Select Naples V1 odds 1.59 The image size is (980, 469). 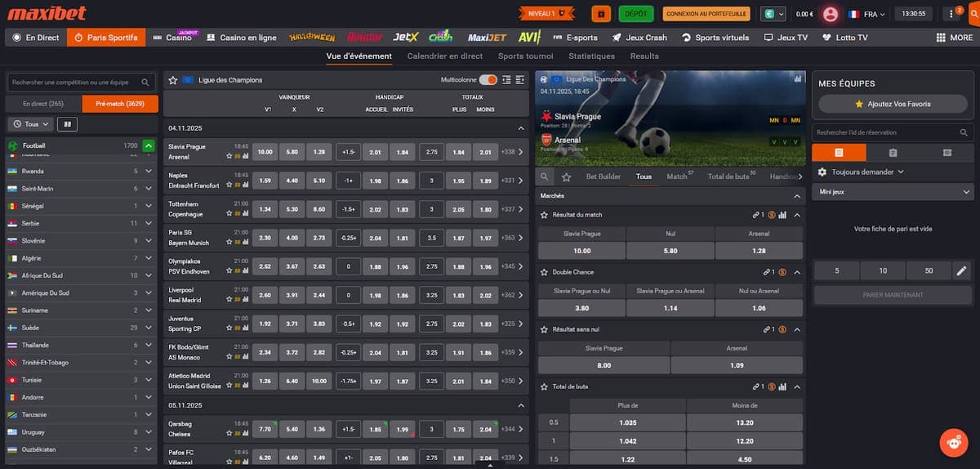click(x=265, y=181)
